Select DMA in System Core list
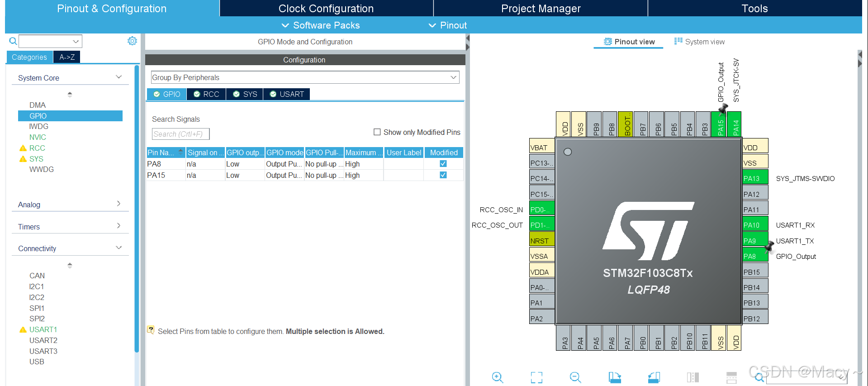868x386 pixels. pos(38,105)
